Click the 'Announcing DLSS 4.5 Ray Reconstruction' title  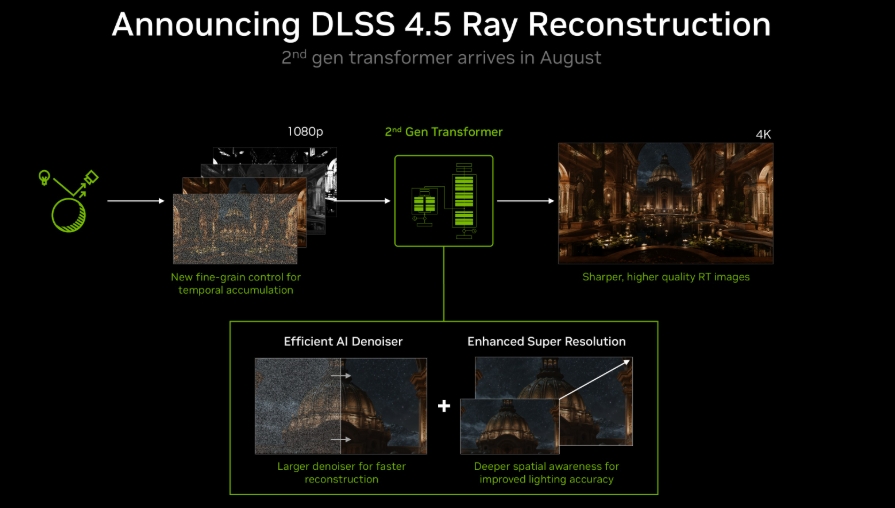[441, 25]
